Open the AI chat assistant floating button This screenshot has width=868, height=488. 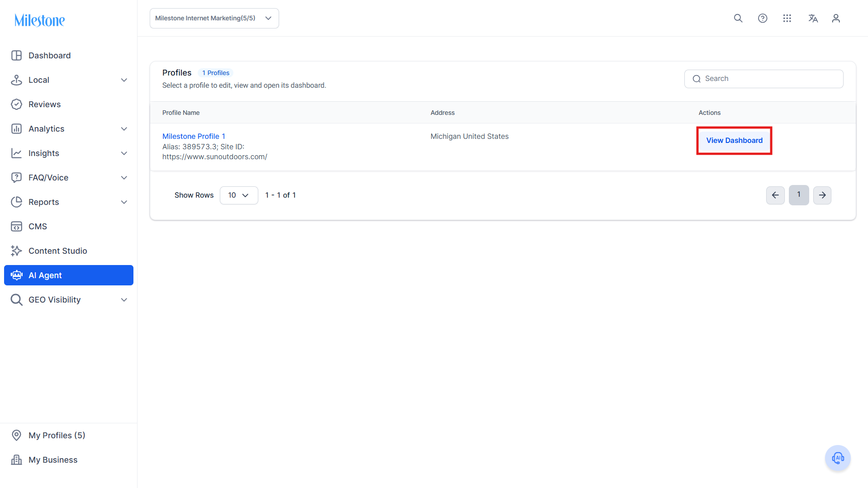pyautogui.click(x=838, y=458)
